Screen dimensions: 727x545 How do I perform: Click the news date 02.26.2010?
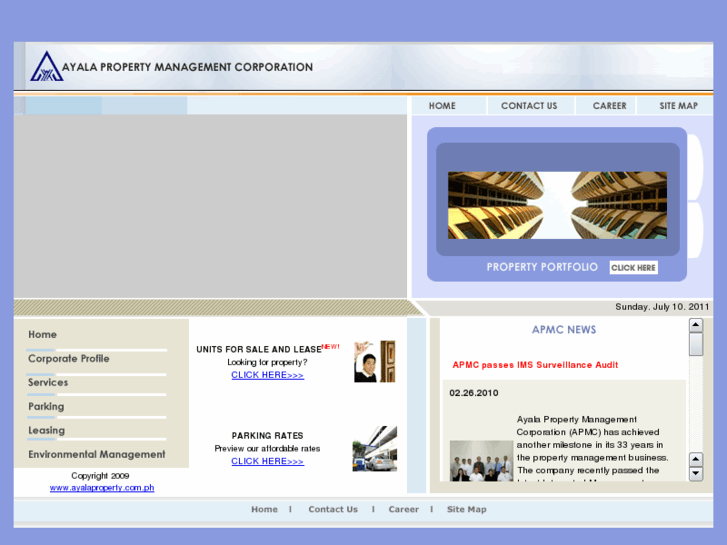473,393
